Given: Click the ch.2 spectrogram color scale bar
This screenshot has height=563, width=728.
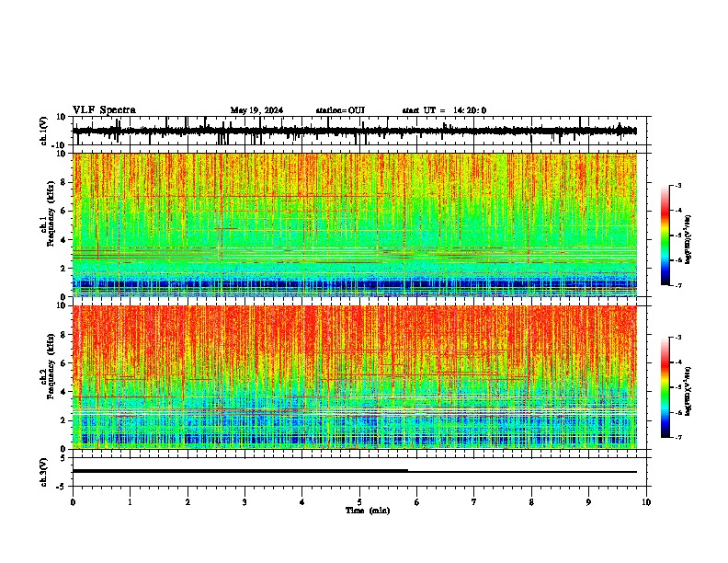Looking at the screenshot, I should click(x=665, y=387).
